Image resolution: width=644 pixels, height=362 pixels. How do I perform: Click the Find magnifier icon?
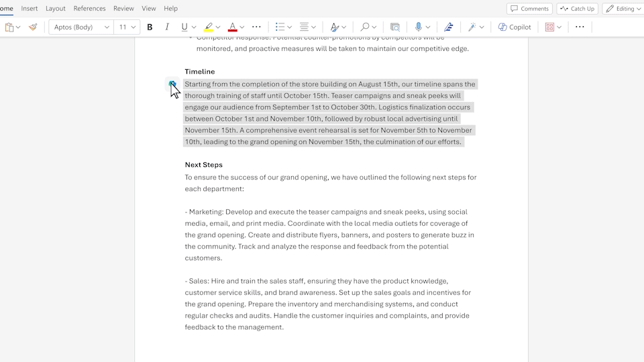[365, 27]
